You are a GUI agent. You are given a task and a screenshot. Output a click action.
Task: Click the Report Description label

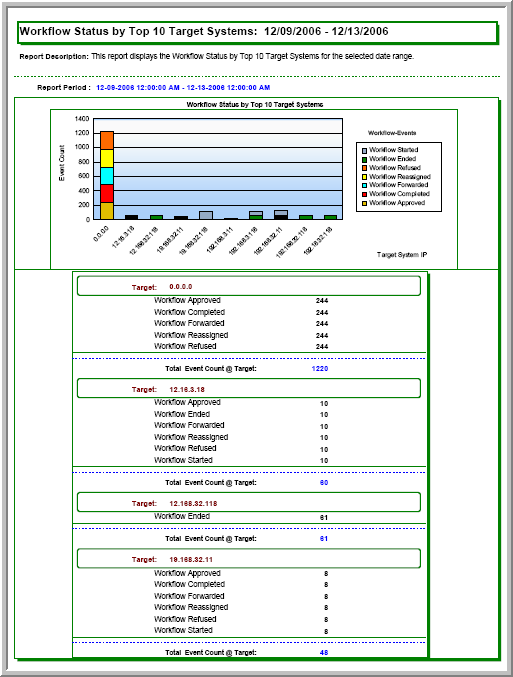tap(54, 57)
